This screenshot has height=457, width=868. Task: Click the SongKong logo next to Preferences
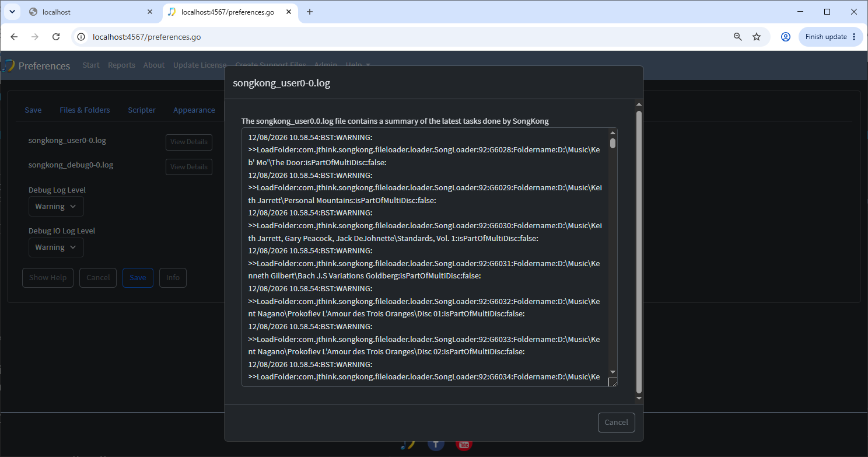click(7, 65)
